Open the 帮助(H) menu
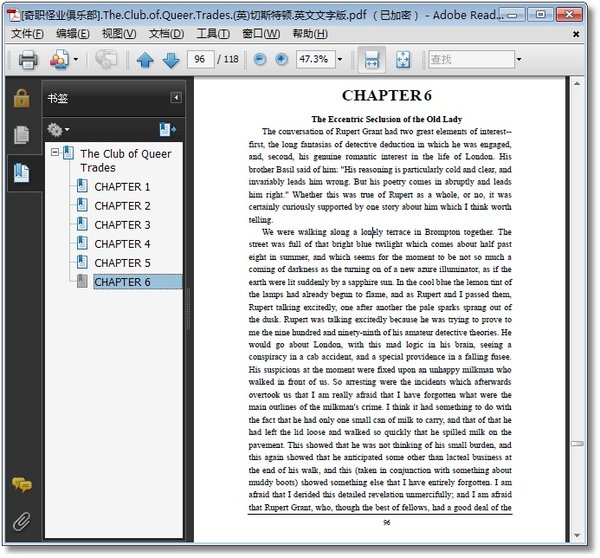This screenshot has height=558, width=600. coord(310,34)
